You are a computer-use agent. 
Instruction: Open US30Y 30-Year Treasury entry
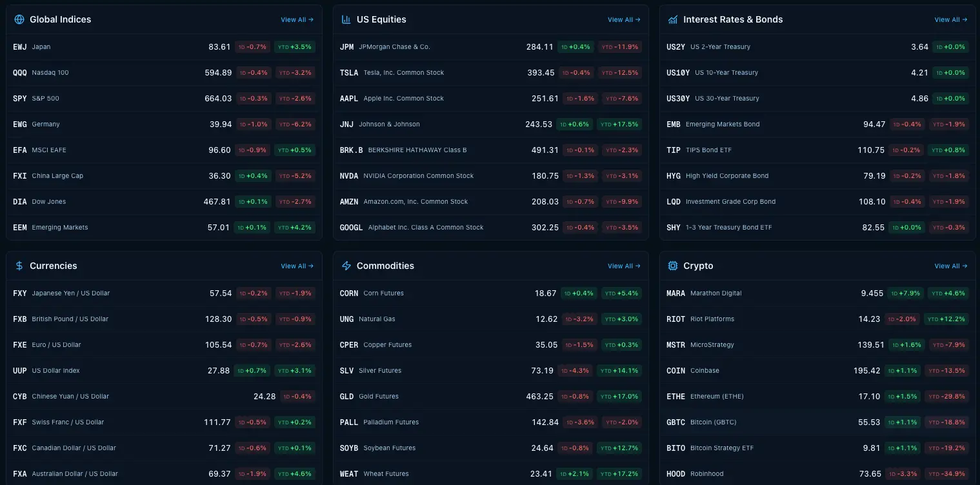pyautogui.click(x=817, y=99)
